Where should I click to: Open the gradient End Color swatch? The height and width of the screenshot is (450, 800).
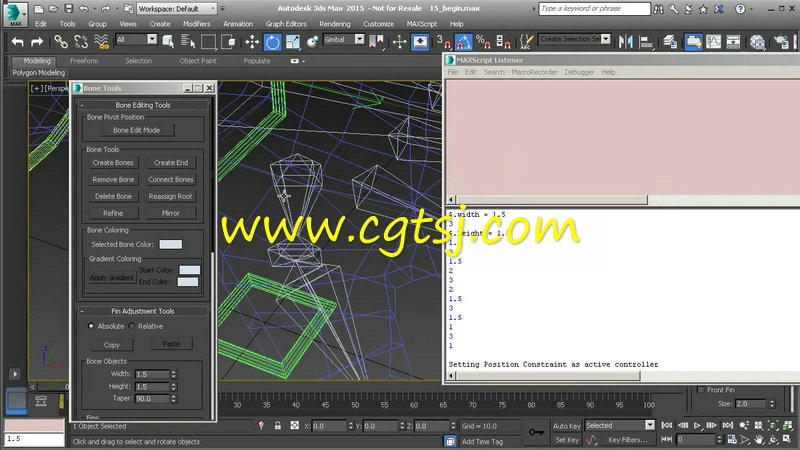point(188,282)
